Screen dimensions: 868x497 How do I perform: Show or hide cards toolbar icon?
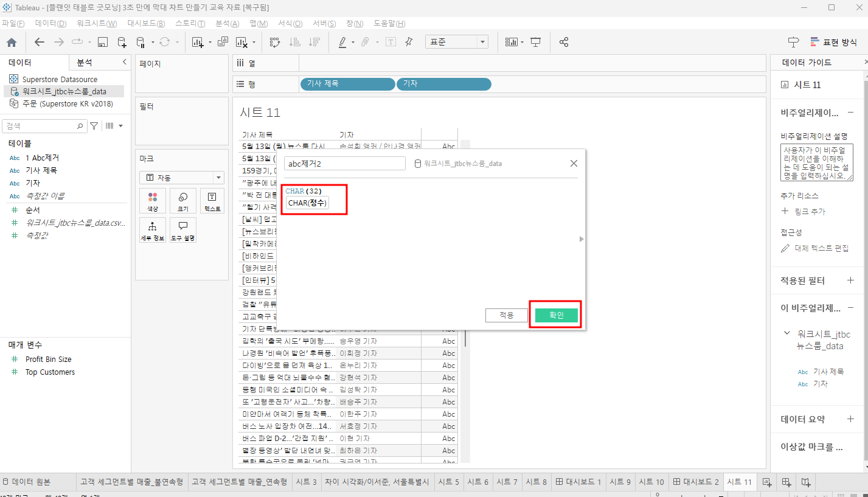click(512, 42)
